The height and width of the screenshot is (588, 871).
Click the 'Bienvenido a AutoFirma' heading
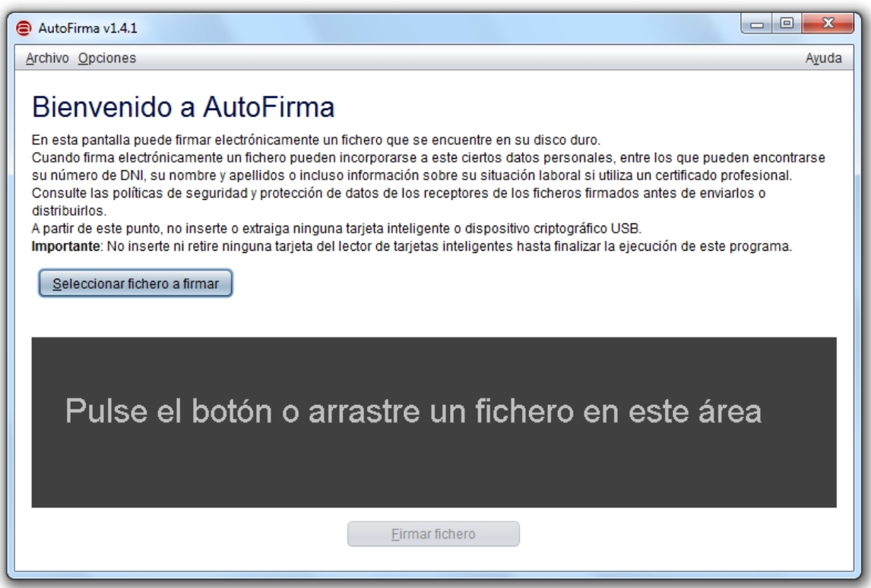coord(183,107)
